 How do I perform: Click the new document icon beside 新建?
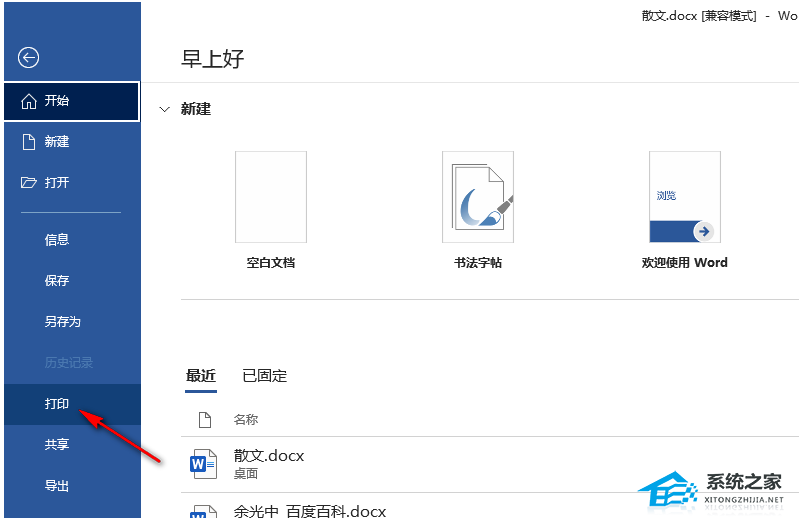point(29,142)
